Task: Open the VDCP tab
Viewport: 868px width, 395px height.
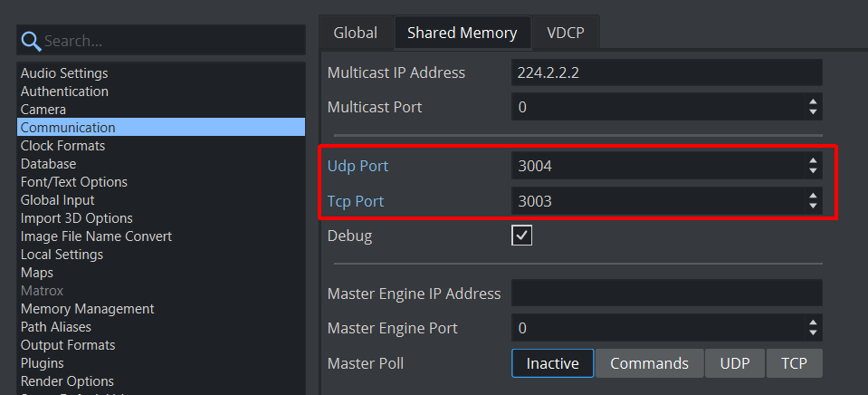Action: tap(566, 33)
